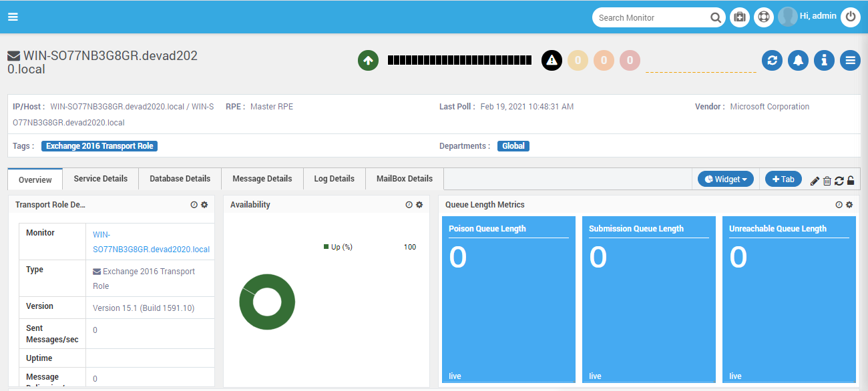The image size is (868, 391).
Task: Click the Version 15.1 (Build 1591.10) value
Action: click(x=144, y=308)
